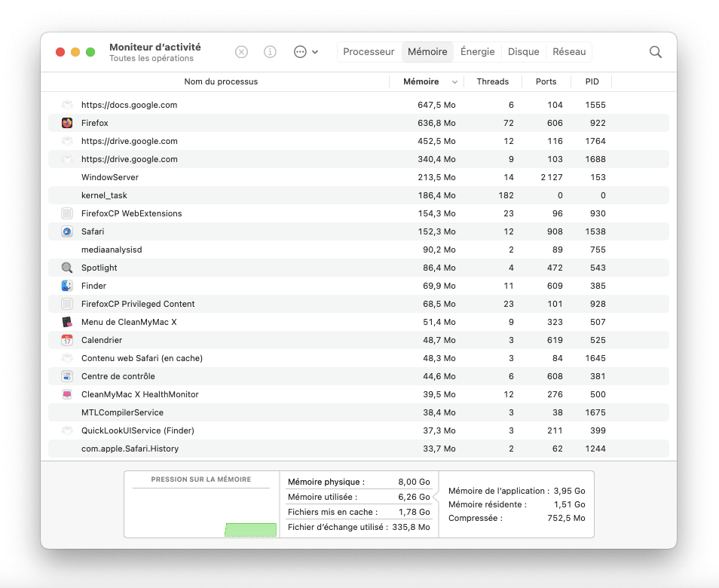The image size is (719, 588).
Task: Open the search magnifier icon
Action: click(x=655, y=52)
